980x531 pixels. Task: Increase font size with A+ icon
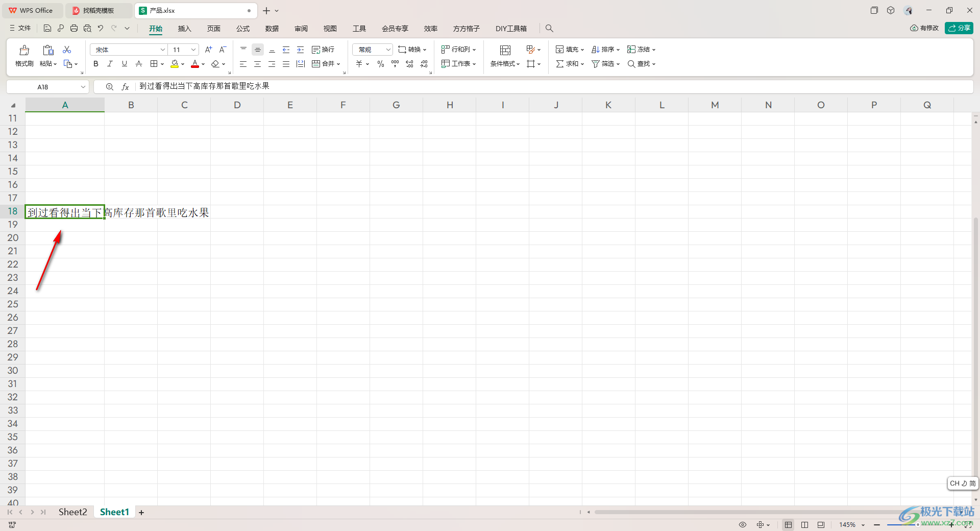[208, 50]
